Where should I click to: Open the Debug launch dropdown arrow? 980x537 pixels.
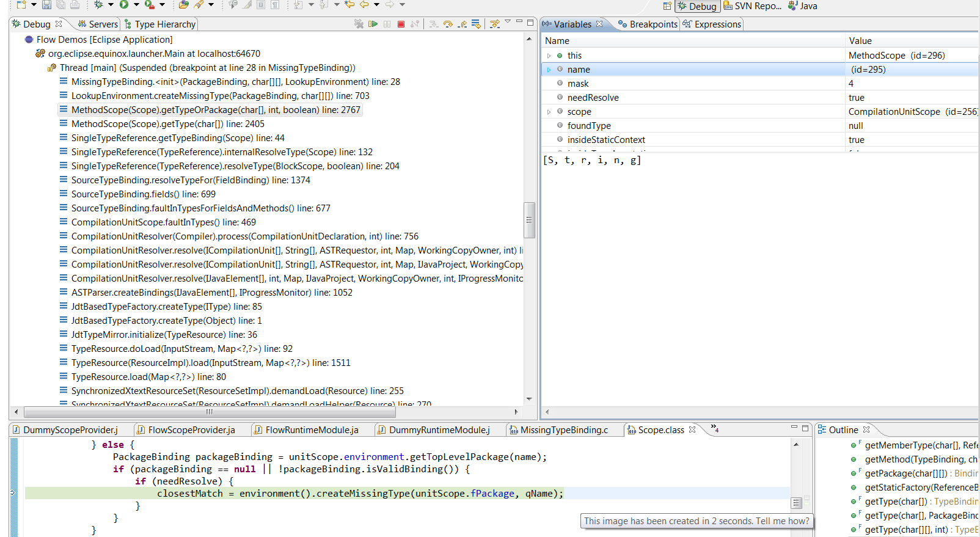pos(111,5)
